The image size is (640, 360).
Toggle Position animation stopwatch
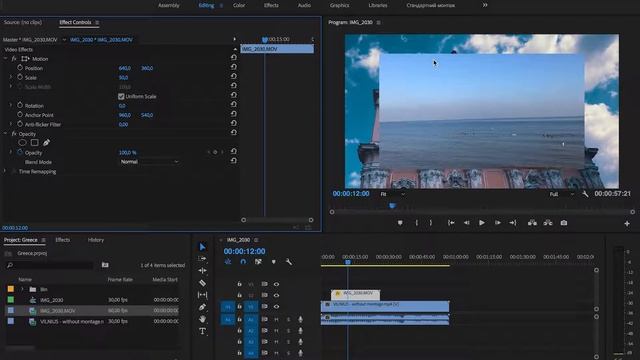pos(20,67)
